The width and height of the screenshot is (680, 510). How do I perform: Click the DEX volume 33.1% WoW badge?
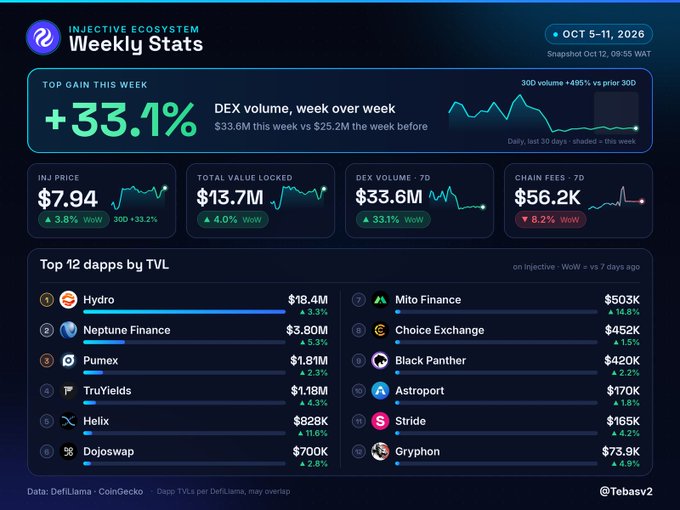(x=393, y=219)
